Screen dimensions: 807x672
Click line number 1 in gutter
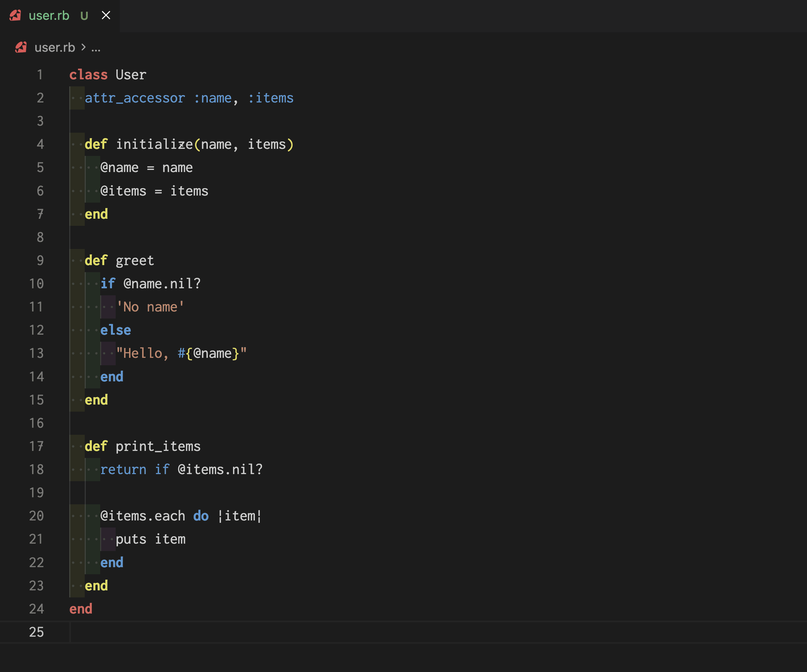pos(40,75)
